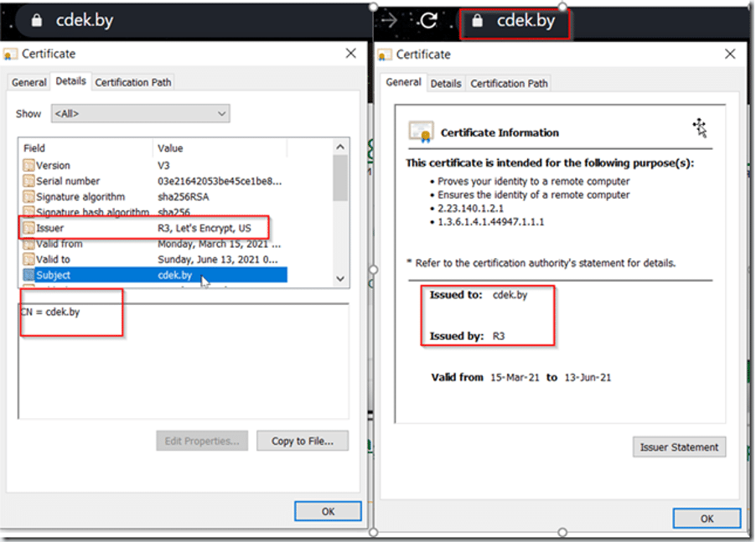Click the up arrow of the field list scrollbar

tap(340, 147)
